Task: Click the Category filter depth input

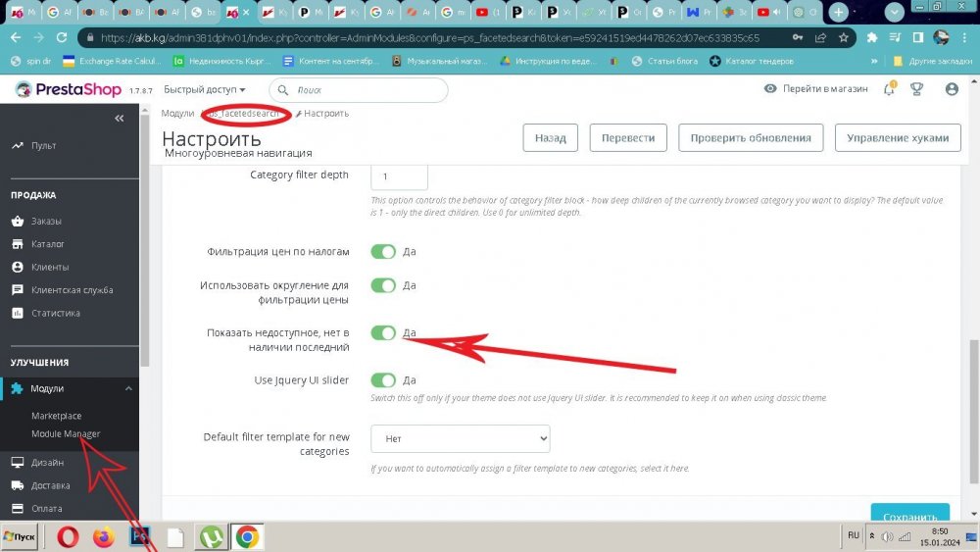Action: tap(399, 176)
